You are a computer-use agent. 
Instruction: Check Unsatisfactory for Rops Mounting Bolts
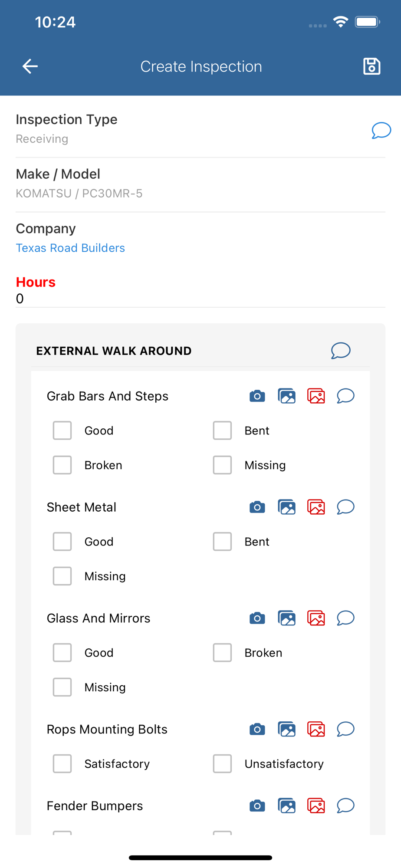(222, 764)
